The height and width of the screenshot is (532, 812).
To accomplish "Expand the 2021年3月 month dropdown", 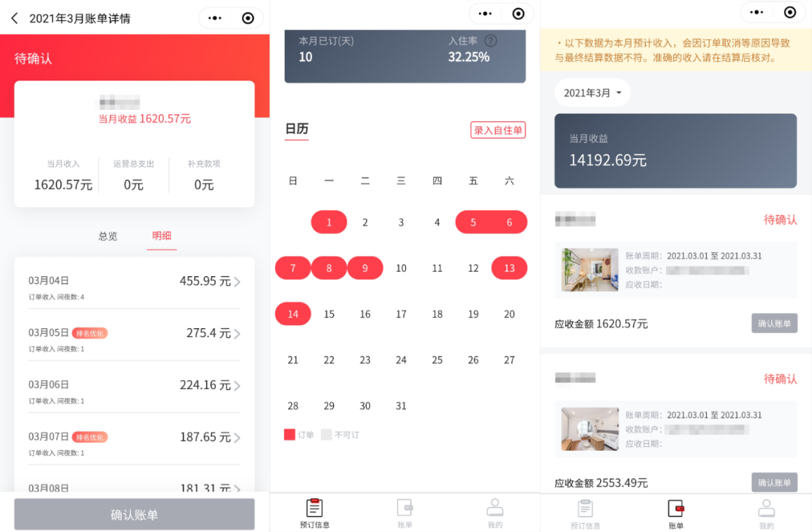I will [x=592, y=93].
